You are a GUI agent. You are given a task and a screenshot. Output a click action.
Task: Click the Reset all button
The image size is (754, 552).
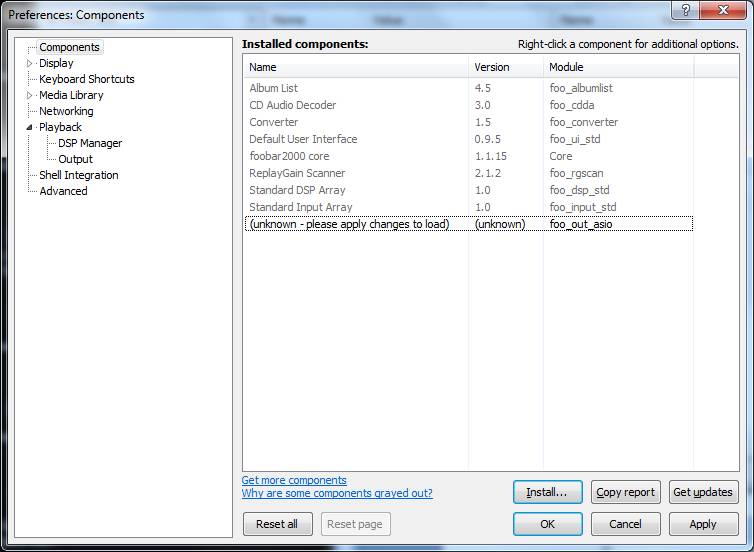point(277,524)
